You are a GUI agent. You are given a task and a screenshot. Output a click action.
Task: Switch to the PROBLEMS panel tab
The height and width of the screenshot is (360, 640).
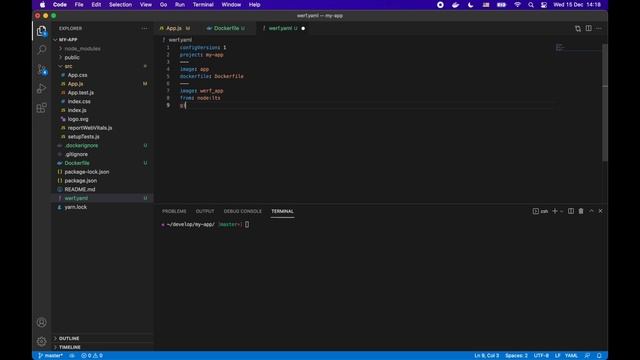coord(174,211)
